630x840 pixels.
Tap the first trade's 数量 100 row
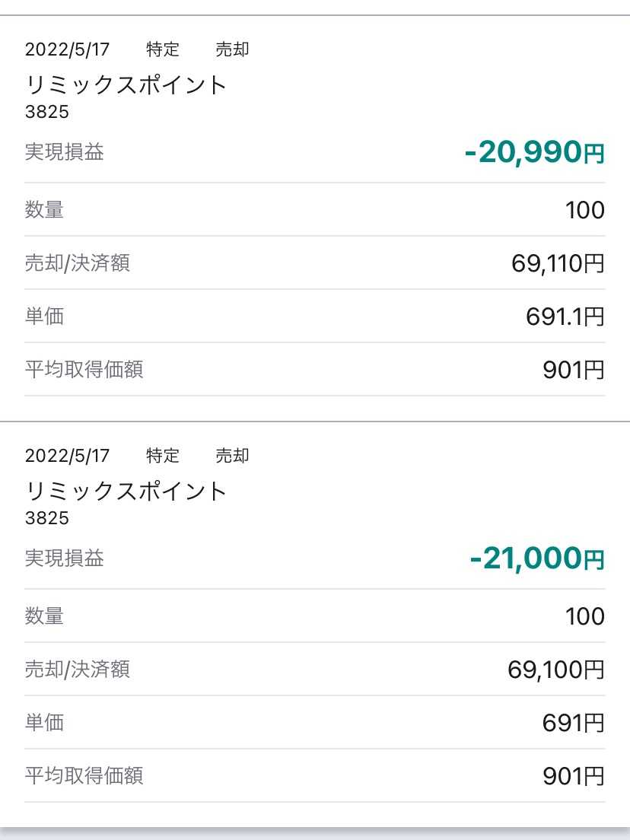click(x=315, y=209)
